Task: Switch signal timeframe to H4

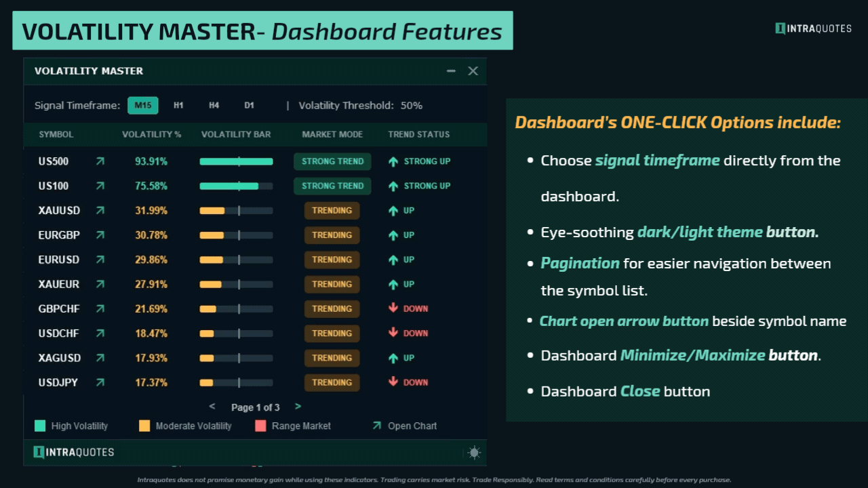Action: (x=214, y=105)
